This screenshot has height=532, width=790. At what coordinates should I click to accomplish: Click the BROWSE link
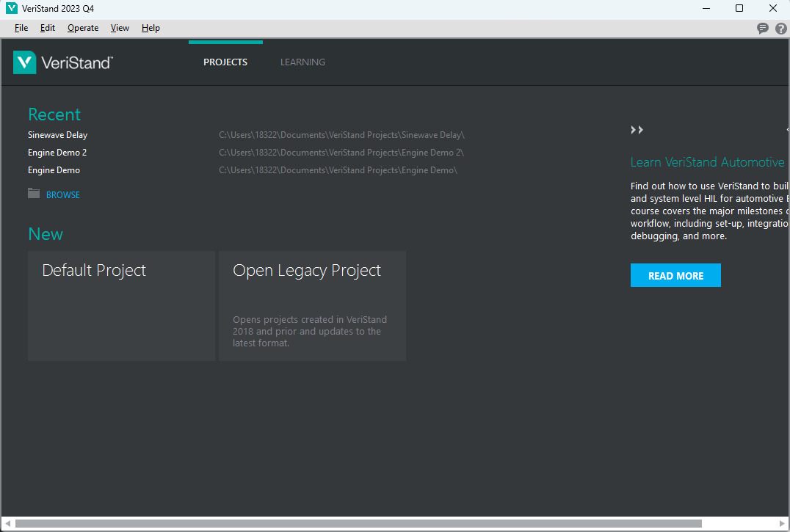[x=63, y=194]
